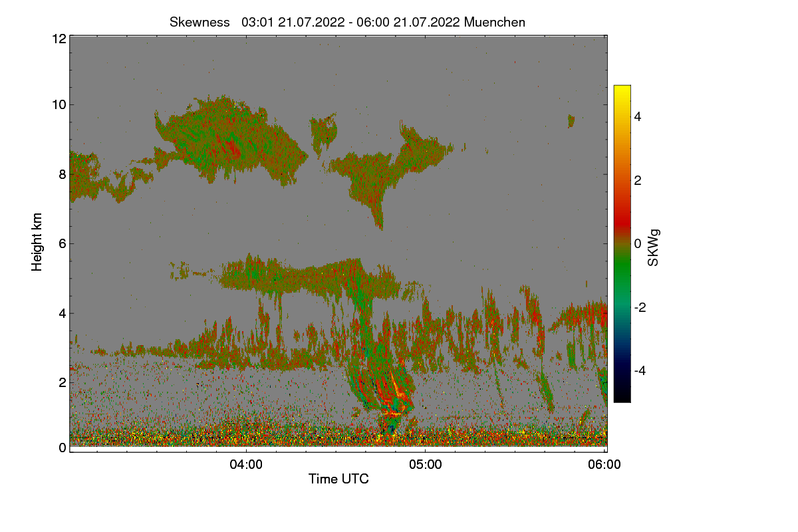Click the height axis label 8
The image size is (798, 532).
63,174
